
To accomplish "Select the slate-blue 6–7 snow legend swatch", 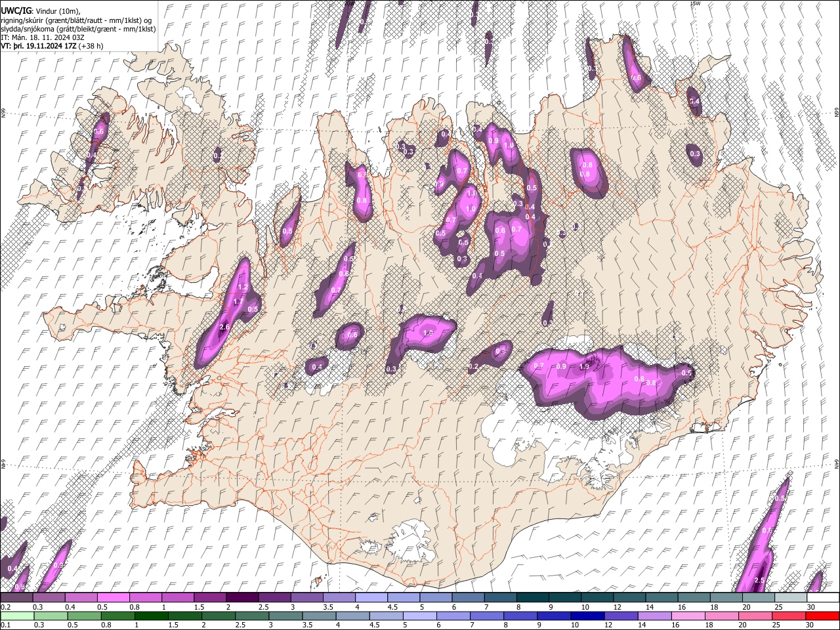I will [468, 598].
